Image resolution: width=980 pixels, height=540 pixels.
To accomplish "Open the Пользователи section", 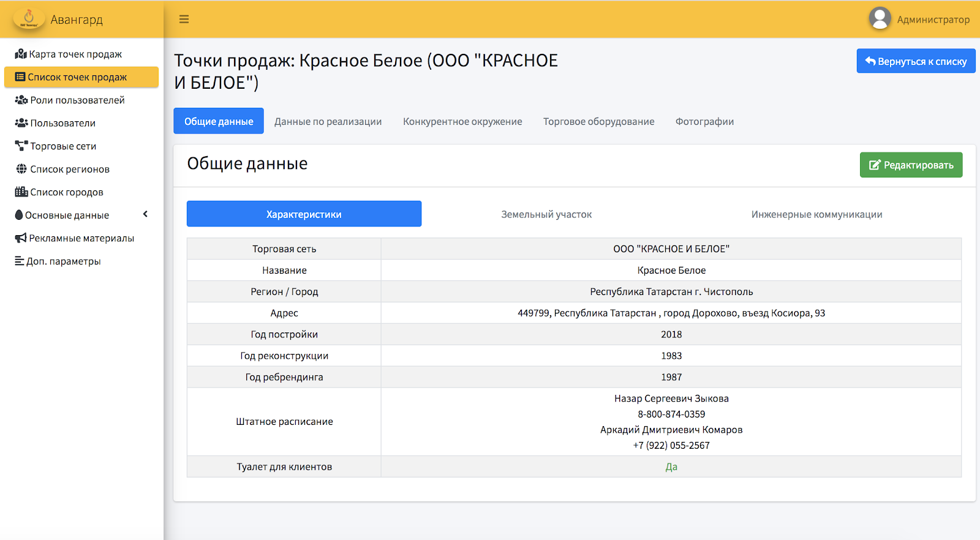I will 81,123.
